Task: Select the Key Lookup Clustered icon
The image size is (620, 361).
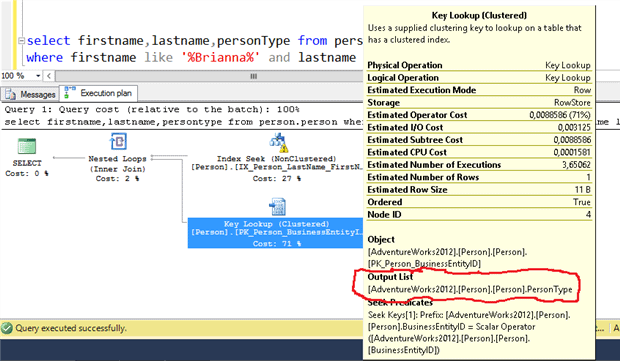Action: pyautogui.click(x=277, y=207)
